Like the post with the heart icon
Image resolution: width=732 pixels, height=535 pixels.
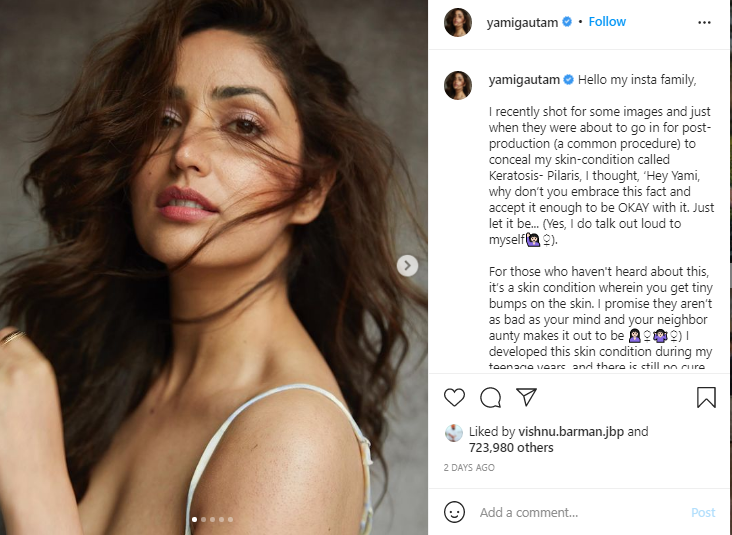pyautogui.click(x=454, y=398)
